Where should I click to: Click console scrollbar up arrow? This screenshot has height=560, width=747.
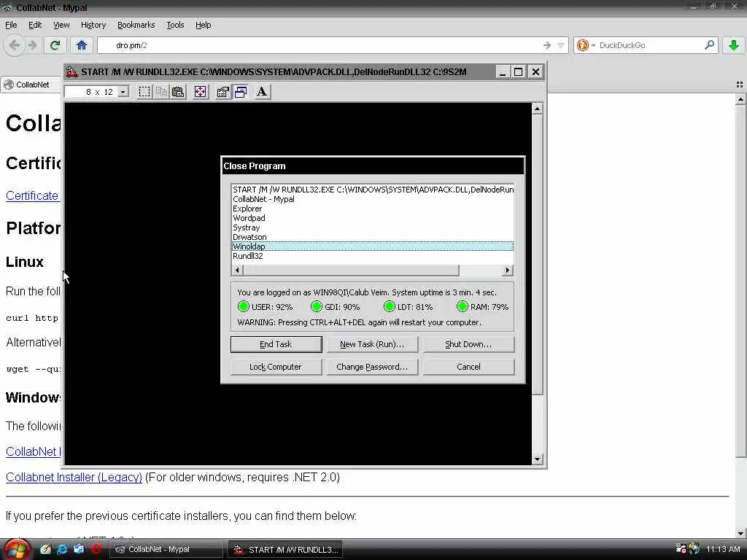[537, 109]
